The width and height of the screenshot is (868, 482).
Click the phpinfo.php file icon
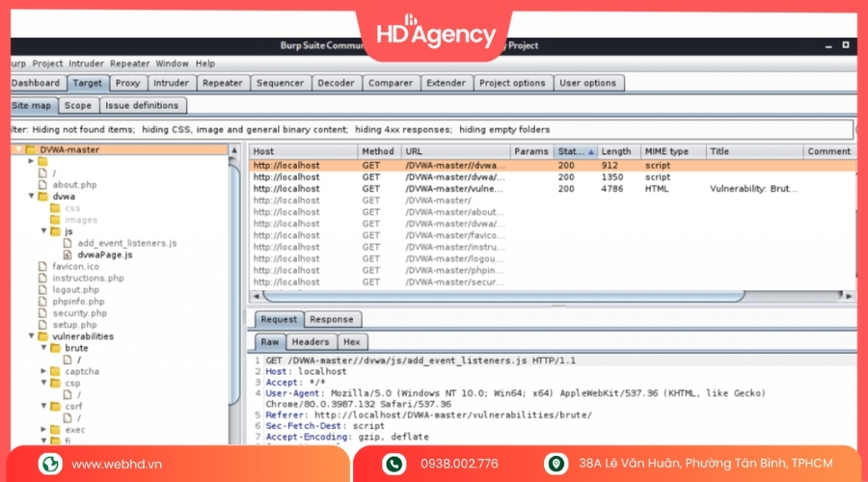coord(42,301)
